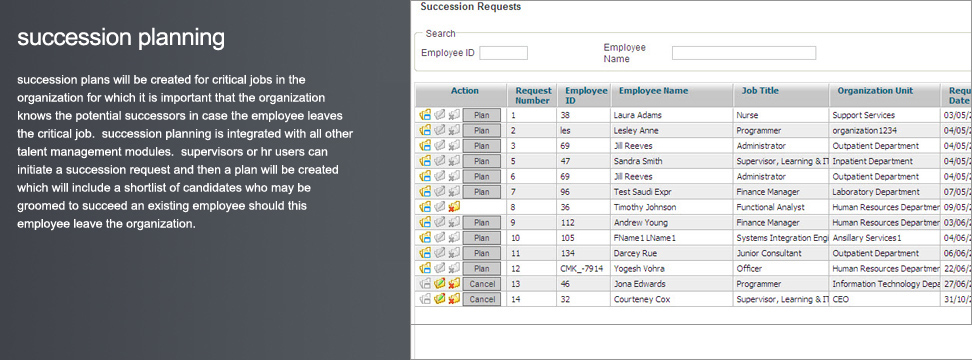Click Plan button for request number 7
This screenshot has height=360, width=972.
pos(482,192)
